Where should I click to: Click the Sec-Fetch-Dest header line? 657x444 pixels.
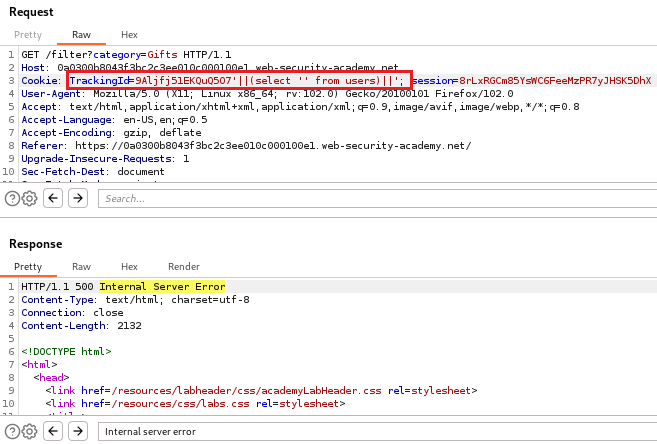pos(93,171)
